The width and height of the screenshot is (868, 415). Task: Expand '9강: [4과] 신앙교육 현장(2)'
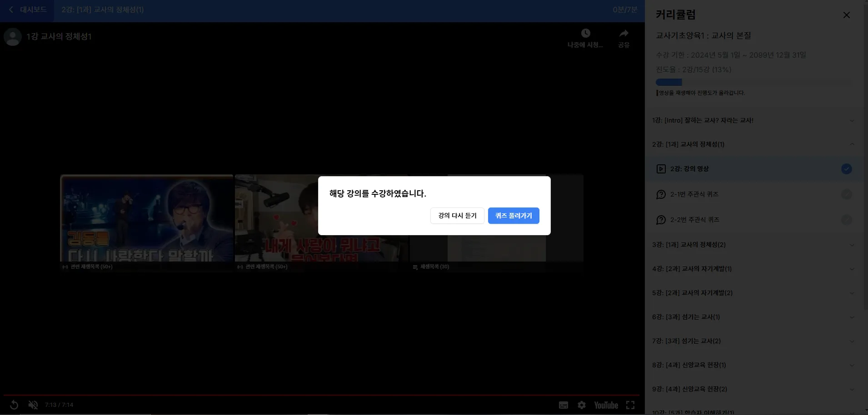click(x=753, y=389)
